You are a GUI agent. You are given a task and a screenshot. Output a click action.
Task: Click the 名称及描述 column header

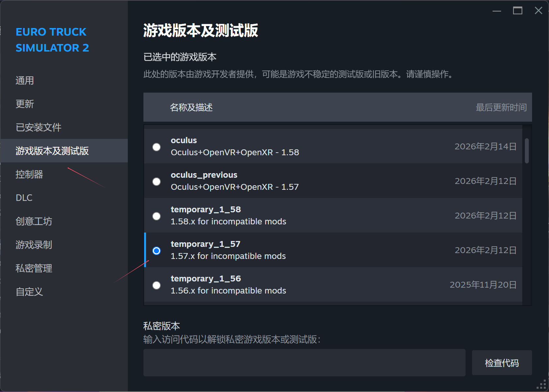[192, 107]
